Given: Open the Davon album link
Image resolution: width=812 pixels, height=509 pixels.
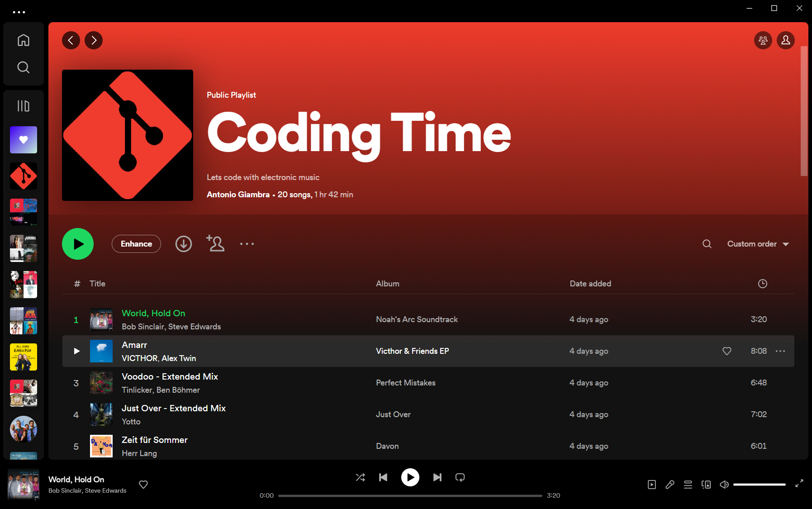Looking at the screenshot, I should [387, 446].
